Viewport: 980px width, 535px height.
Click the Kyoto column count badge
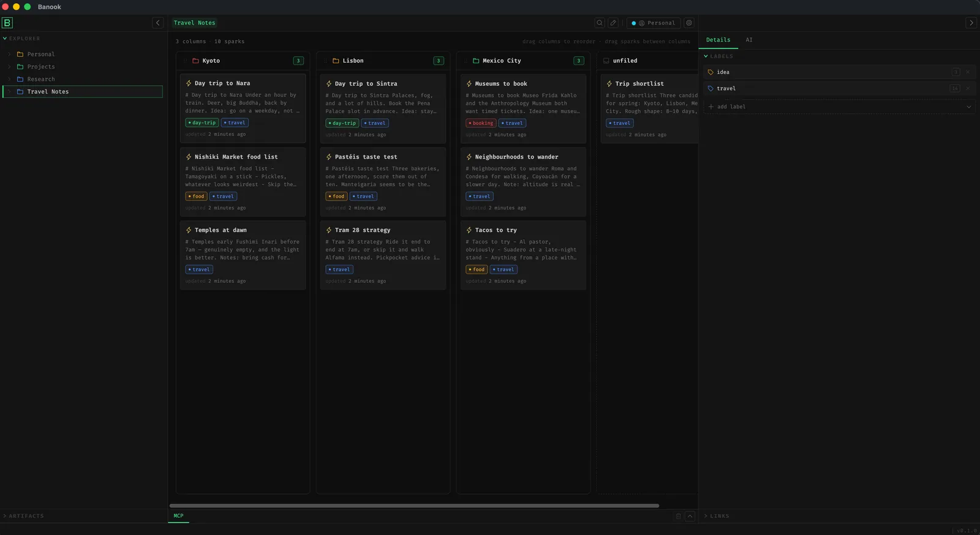point(298,61)
